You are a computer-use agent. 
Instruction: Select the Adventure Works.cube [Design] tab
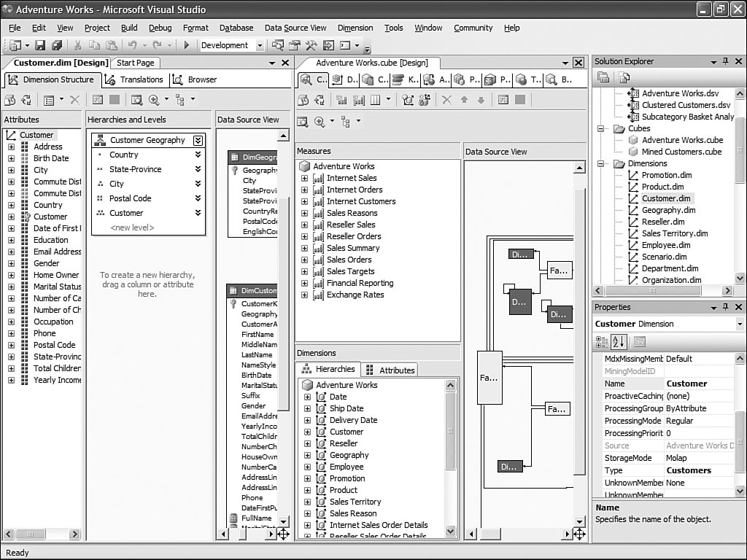pyautogui.click(x=371, y=63)
